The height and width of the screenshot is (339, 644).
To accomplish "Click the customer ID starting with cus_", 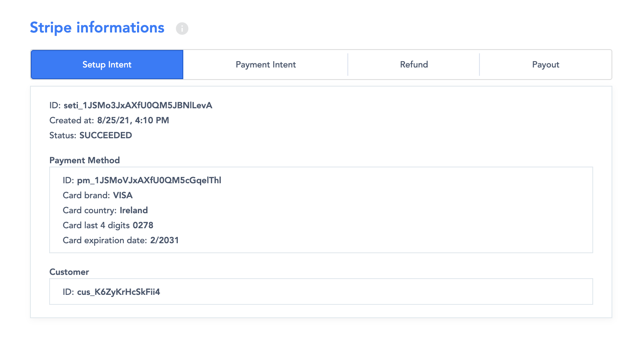I will pyautogui.click(x=119, y=292).
